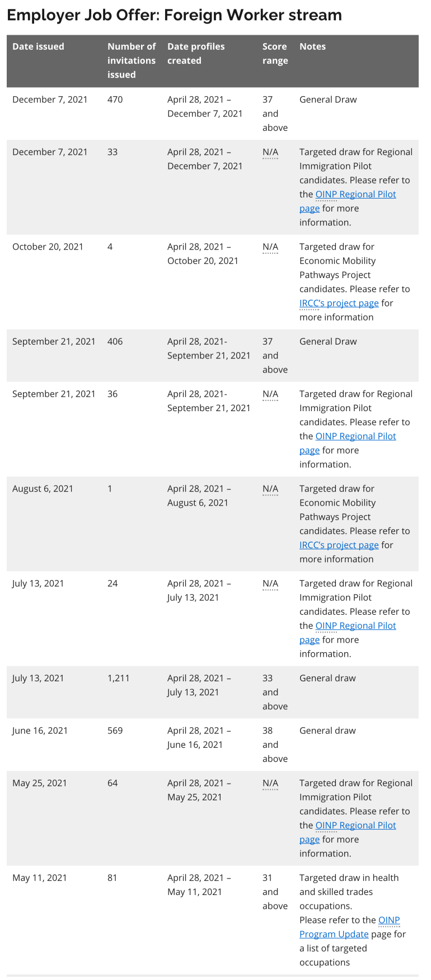Open OINP Regional Pilot link in December 7 row
Screen dimensions: 431x980
[x=355, y=194]
